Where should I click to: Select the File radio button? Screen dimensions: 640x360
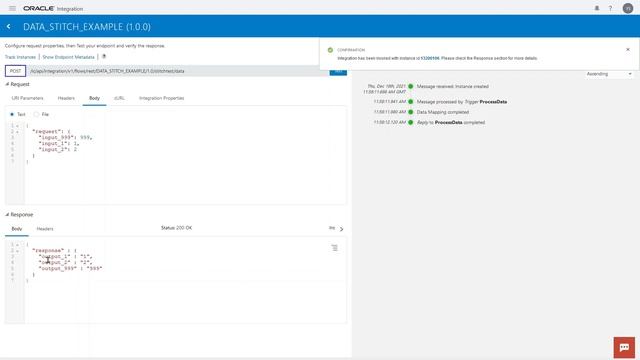point(36,114)
